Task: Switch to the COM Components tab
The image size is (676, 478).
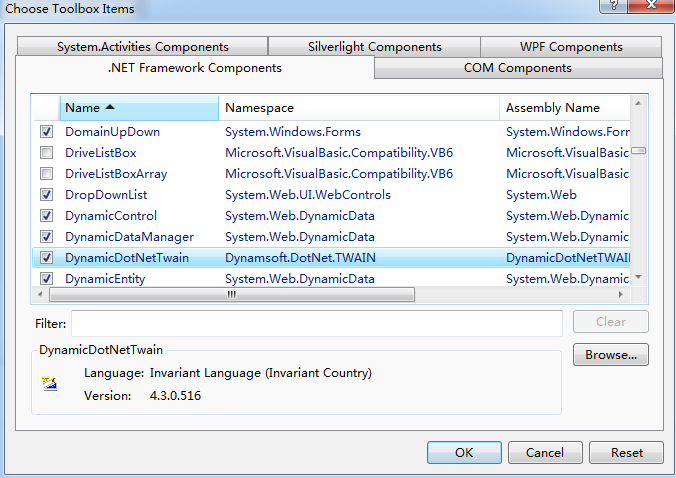Action: coord(517,68)
